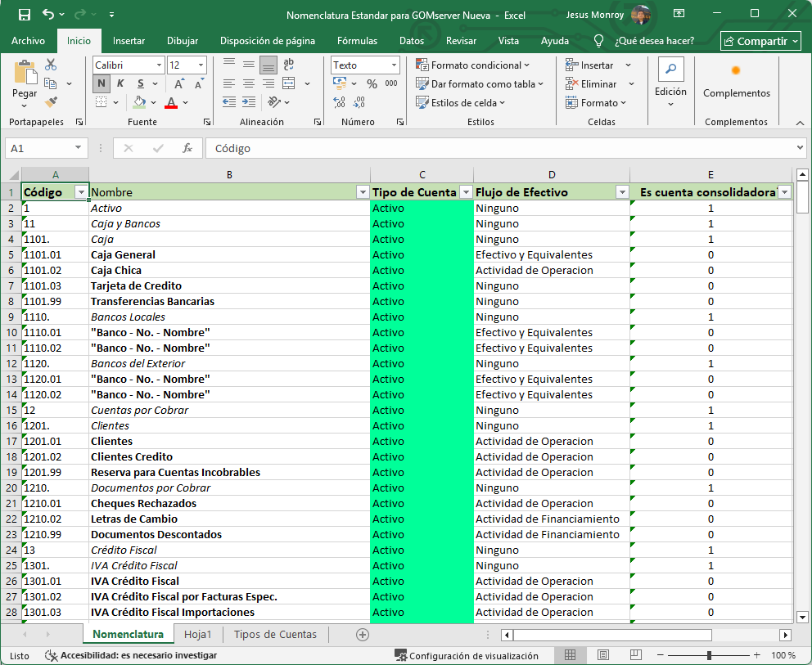
Task: Click the percent style icon
Action: pos(372,83)
